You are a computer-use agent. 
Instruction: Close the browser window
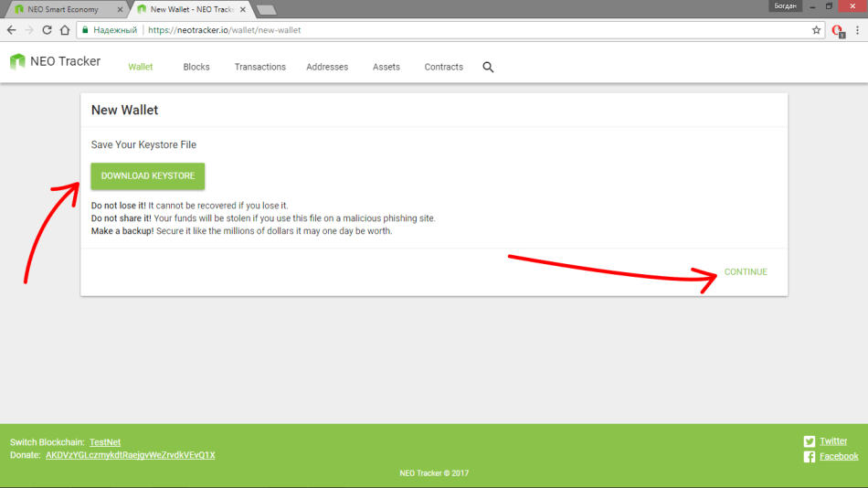[x=852, y=6]
